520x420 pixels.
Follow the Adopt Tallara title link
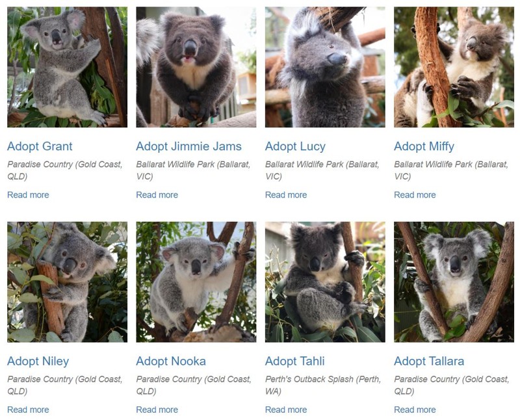point(429,361)
